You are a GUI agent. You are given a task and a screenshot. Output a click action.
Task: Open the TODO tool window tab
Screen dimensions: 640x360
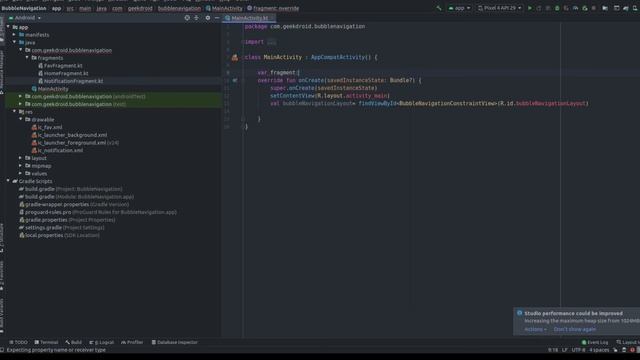click(18, 342)
